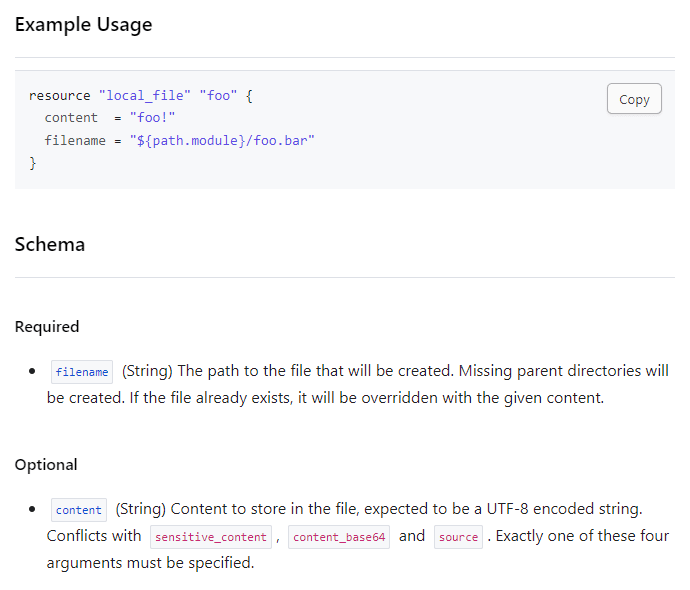Screen dimensions: 690x590
Task: Click the content_base64 code tag
Action: click(x=339, y=537)
